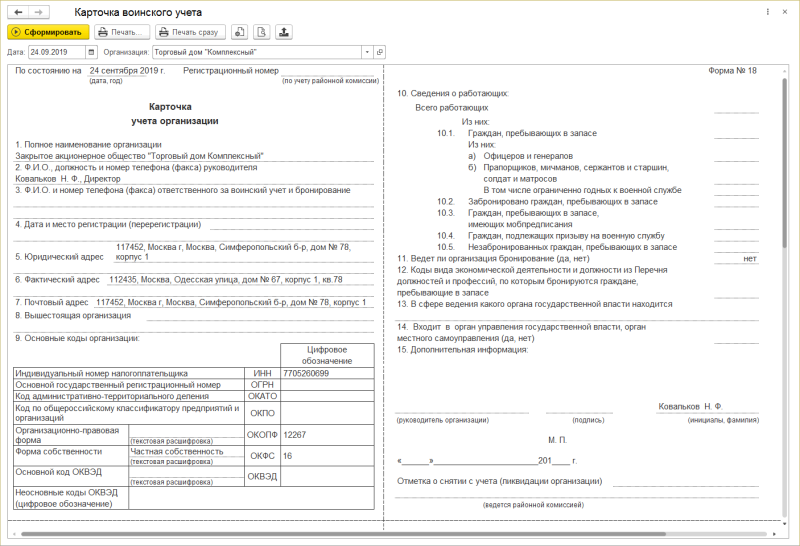Screen dimensions: 800x546
Task: Click the "Частная собственность" cell
Action: click(x=187, y=452)
